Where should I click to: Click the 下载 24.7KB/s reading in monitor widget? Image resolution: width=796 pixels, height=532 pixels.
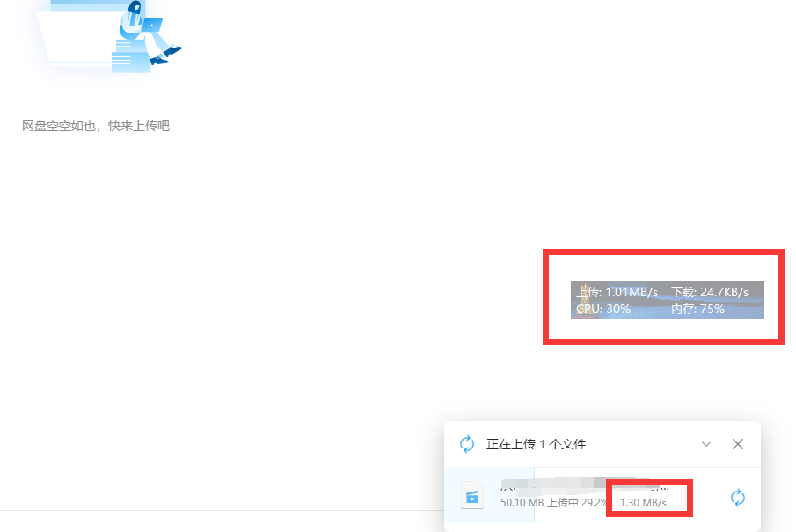pos(710,292)
